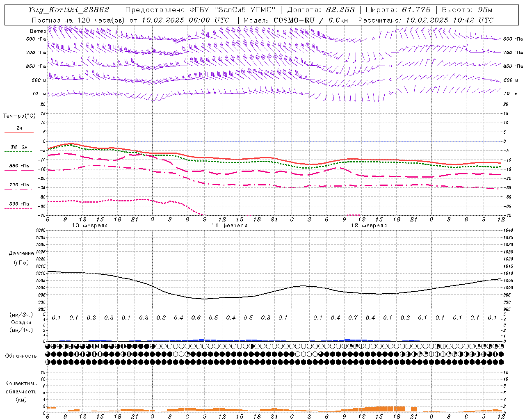Click the Модель COSMO-RU / 6.6км label
Screen dimensions: 525x420
point(296,20)
